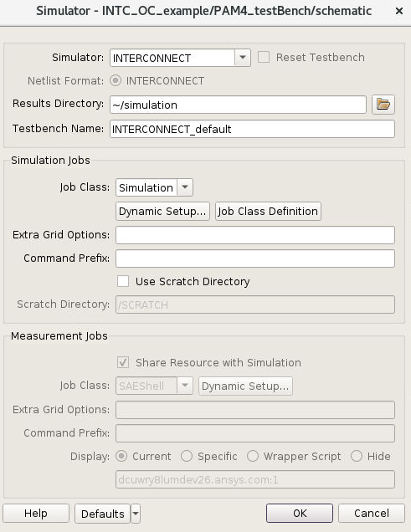This screenshot has width=411, height=532.
Task: Open the Simulator dropdown arrow
Action: pos(242,58)
